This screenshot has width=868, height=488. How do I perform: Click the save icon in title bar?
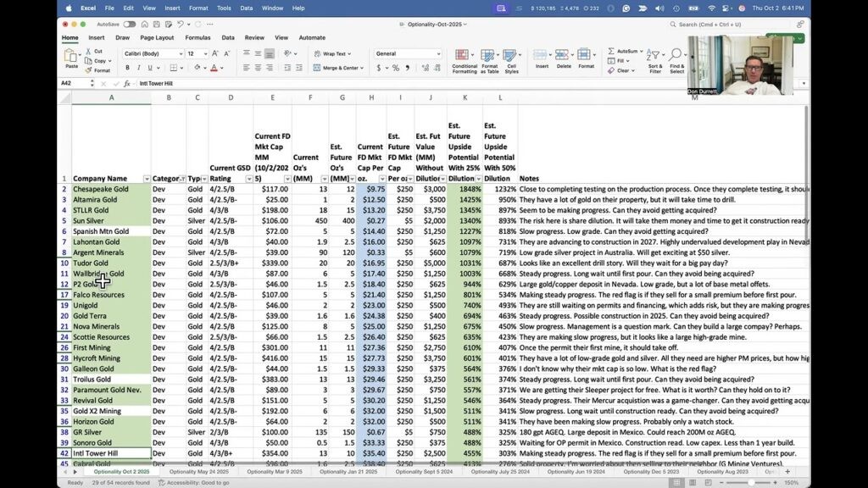click(157, 25)
